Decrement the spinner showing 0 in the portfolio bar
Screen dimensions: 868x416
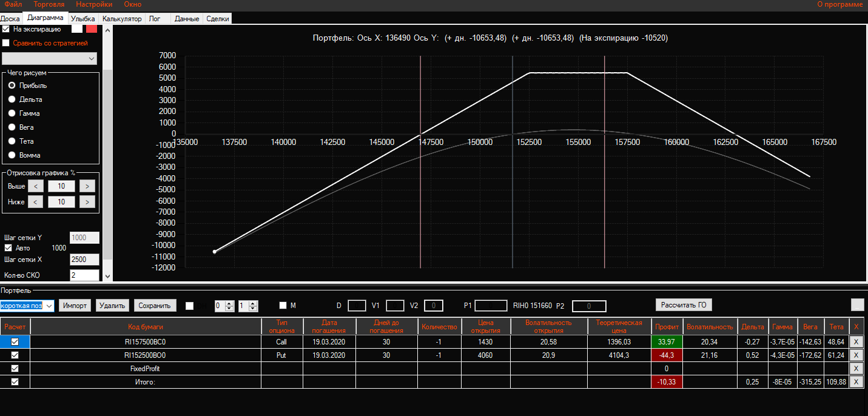pyautogui.click(x=229, y=309)
